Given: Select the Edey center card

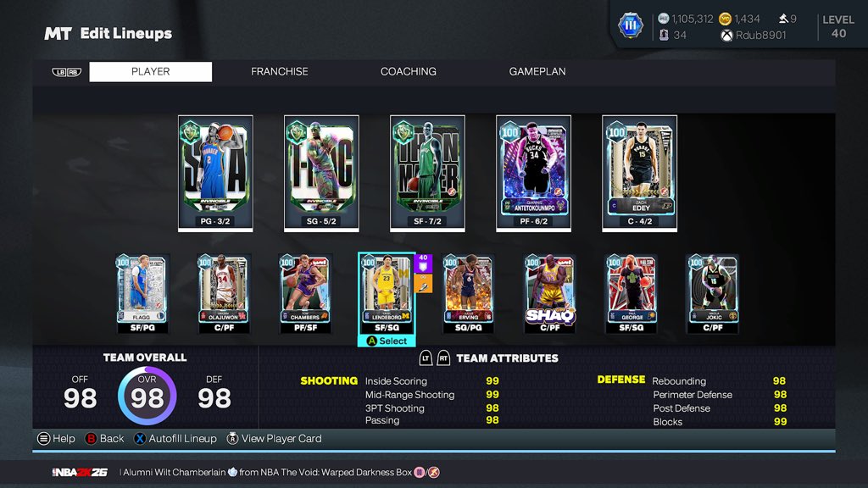Looking at the screenshot, I should point(639,173).
